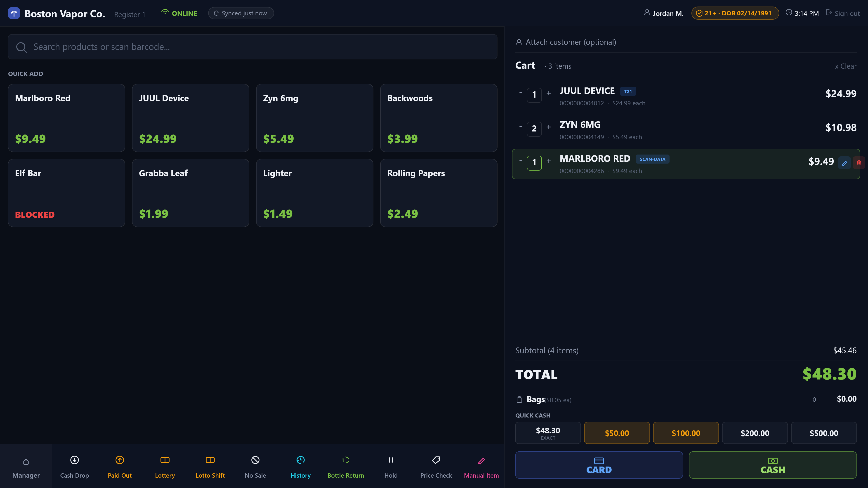Open Jordan M. cashier profile
This screenshot has height=488, width=868.
pyautogui.click(x=663, y=13)
